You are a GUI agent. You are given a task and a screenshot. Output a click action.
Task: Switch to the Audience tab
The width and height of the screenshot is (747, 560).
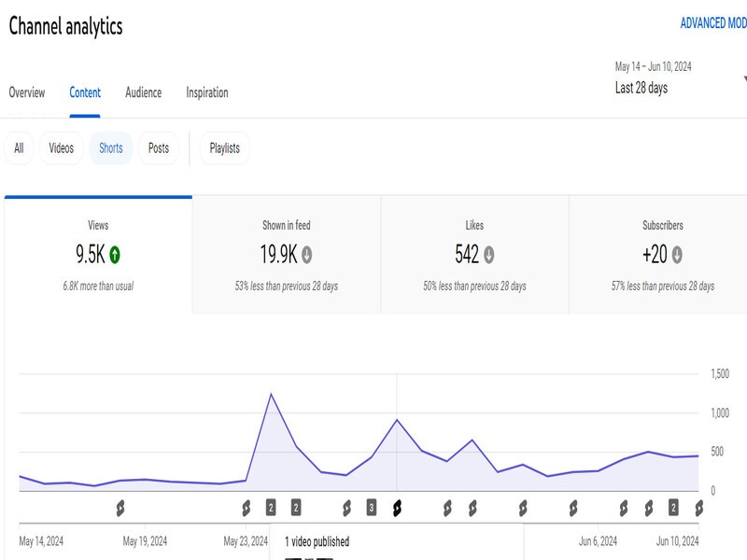click(144, 92)
